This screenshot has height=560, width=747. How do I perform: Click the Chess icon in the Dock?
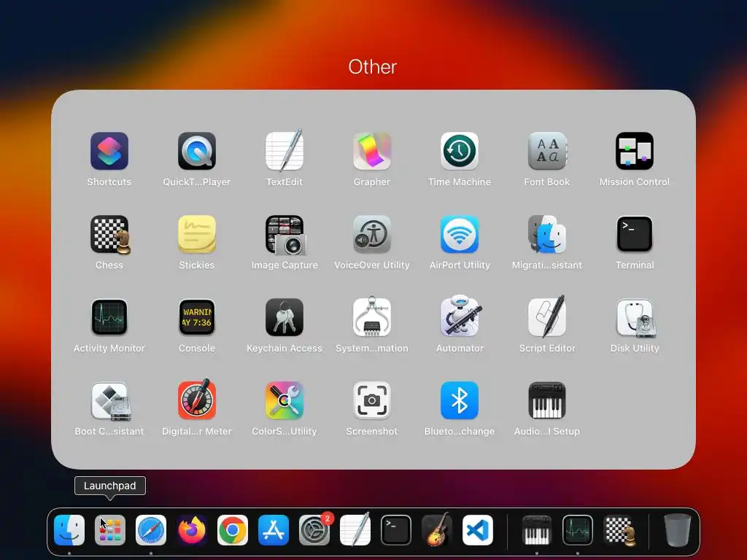pos(619,530)
